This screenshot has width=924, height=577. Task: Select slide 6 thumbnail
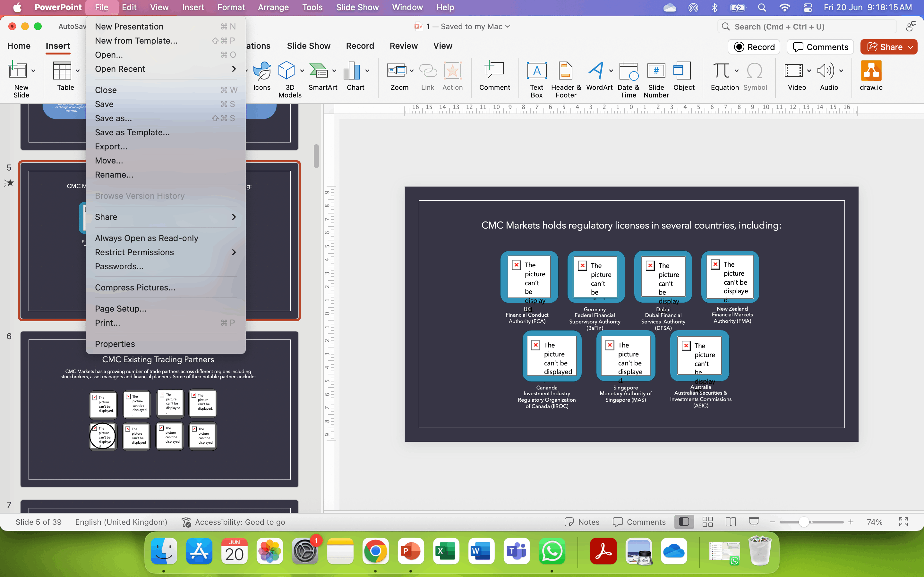[x=159, y=409]
